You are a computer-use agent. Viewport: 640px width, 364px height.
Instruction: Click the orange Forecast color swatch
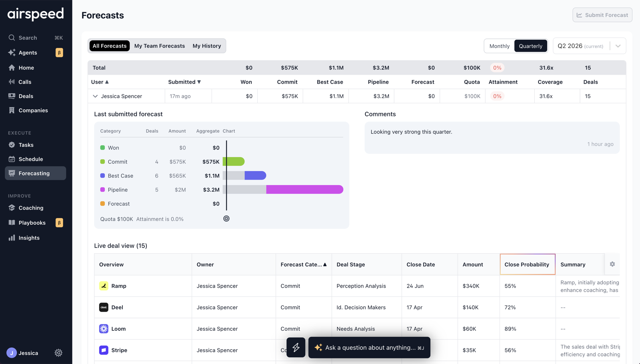(102, 204)
